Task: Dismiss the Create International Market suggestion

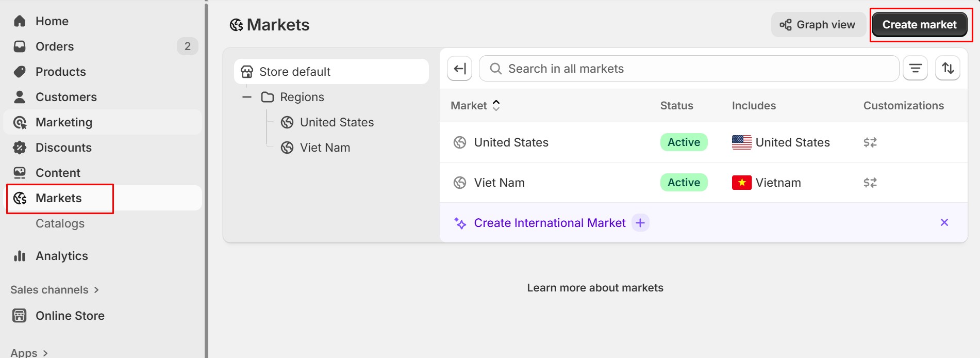Action: [944, 222]
